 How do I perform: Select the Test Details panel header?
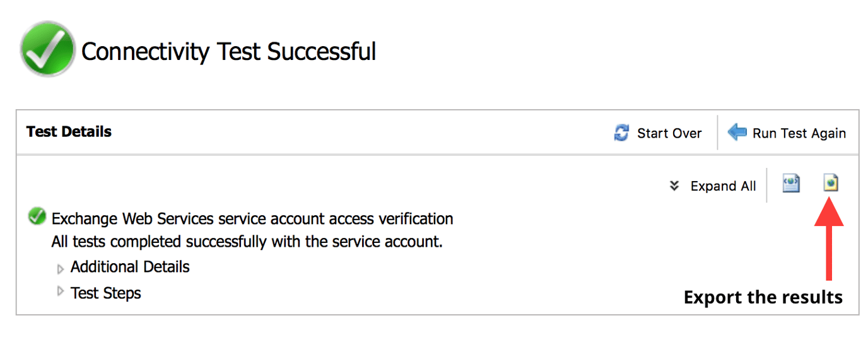coord(69,132)
